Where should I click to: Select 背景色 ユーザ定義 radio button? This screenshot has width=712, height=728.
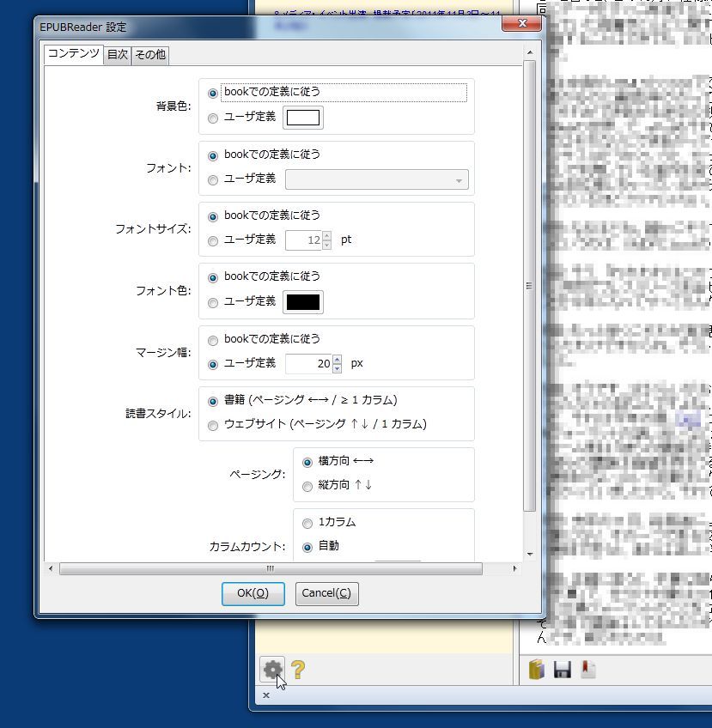(x=213, y=118)
